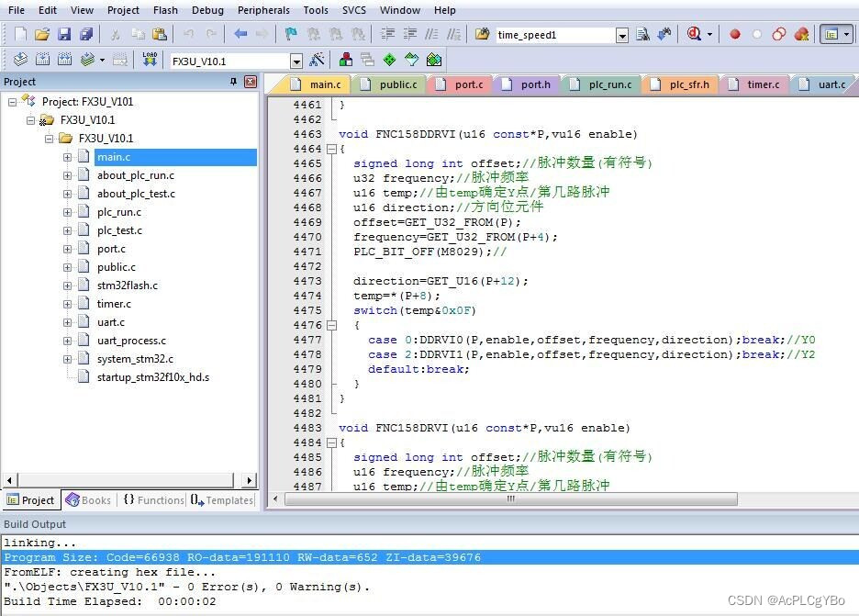Collapse the switch block fold at line 4476
The image size is (859, 616).
(x=331, y=326)
